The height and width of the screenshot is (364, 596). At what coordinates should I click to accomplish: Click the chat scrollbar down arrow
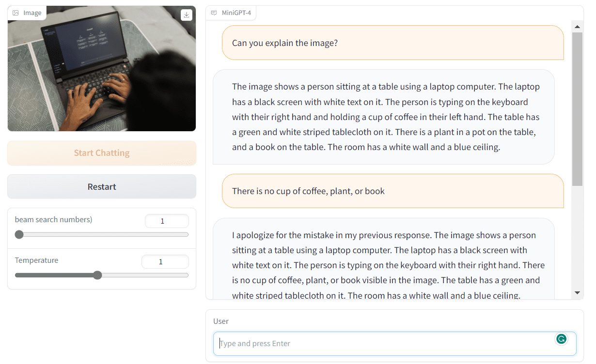(x=577, y=293)
